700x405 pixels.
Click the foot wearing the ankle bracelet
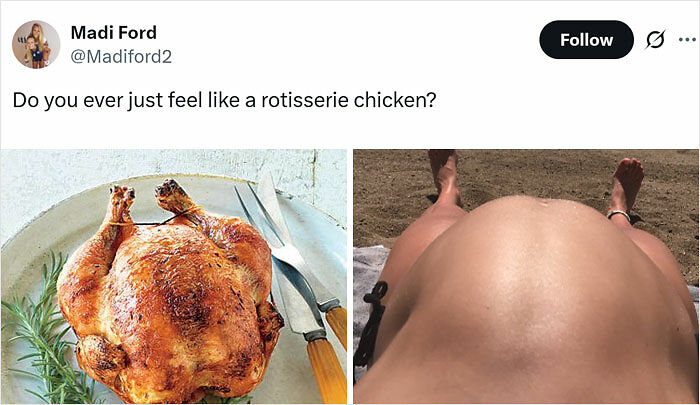tap(627, 188)
